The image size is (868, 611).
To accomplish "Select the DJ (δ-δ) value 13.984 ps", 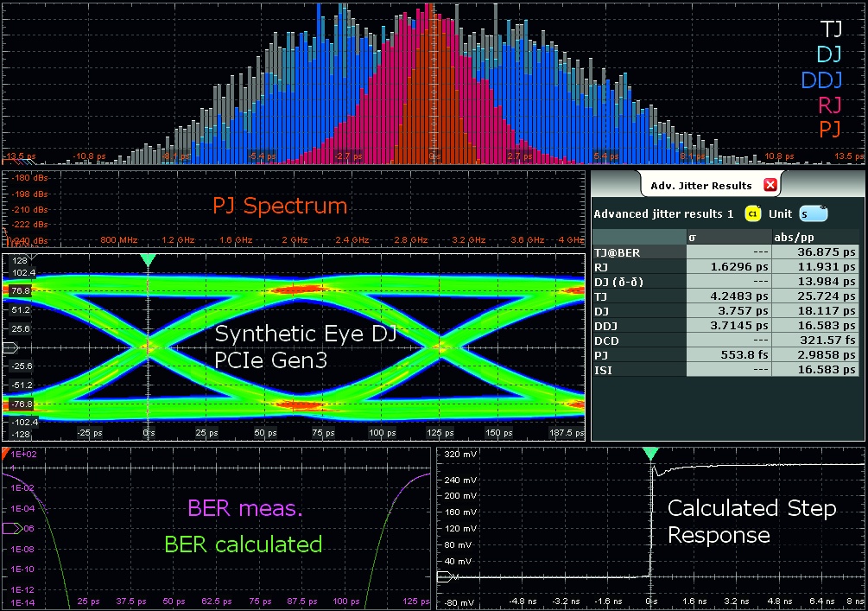I will coord(815,282).
